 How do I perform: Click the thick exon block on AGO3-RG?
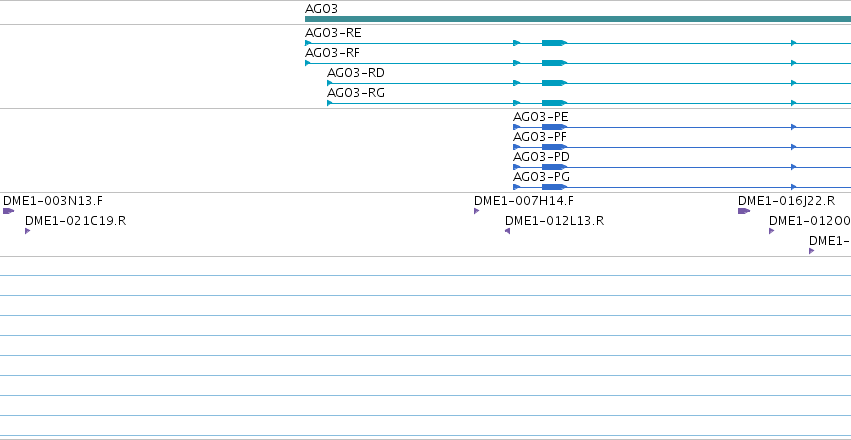[554, 103]
